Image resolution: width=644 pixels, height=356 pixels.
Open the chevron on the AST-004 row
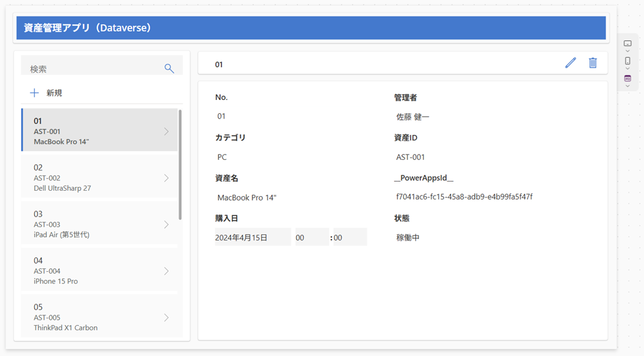pos(166,271)
